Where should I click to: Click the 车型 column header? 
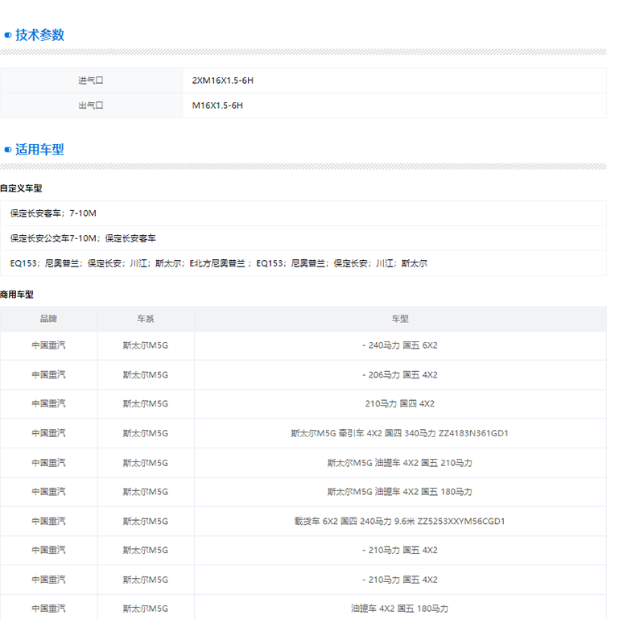tap(400, 319)
